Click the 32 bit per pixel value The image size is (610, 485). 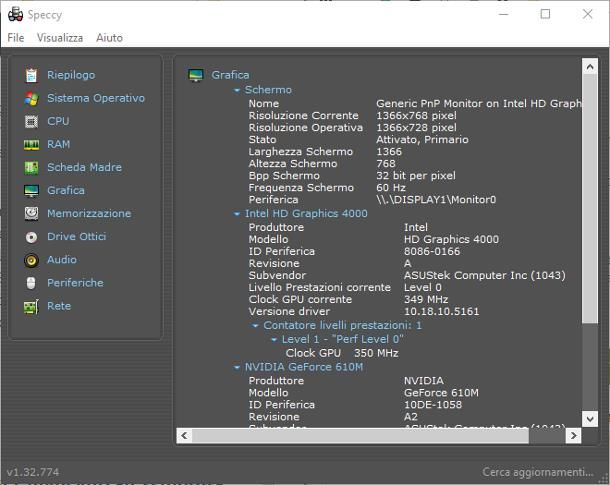[416, 176]
